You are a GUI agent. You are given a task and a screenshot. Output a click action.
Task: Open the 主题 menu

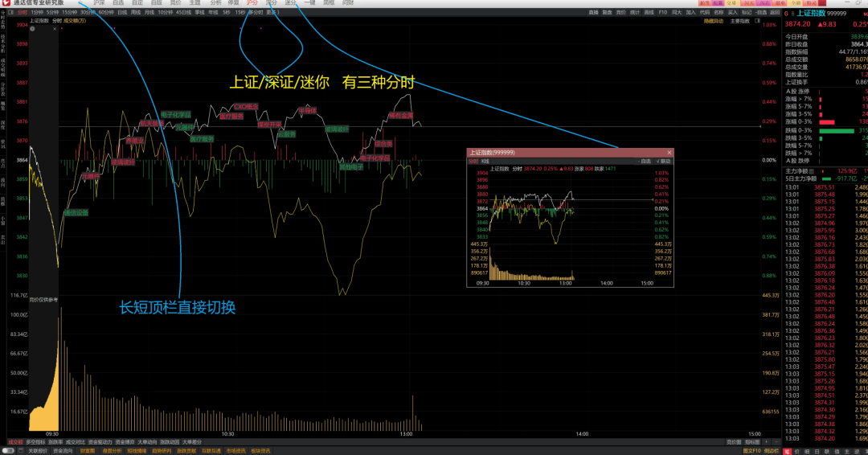point(194,2)
